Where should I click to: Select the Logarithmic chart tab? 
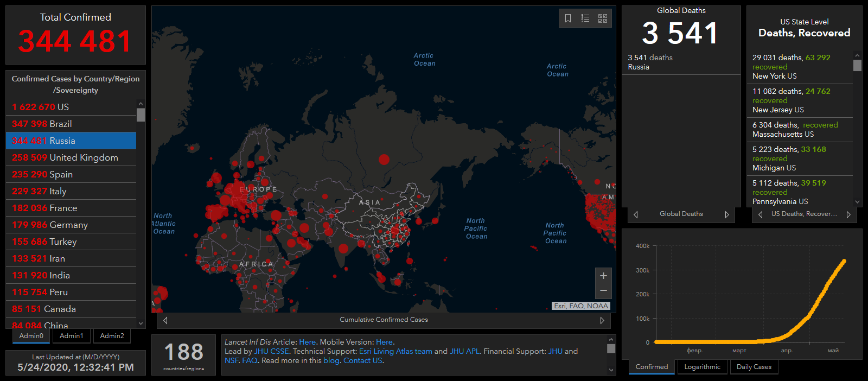(703, 367)
